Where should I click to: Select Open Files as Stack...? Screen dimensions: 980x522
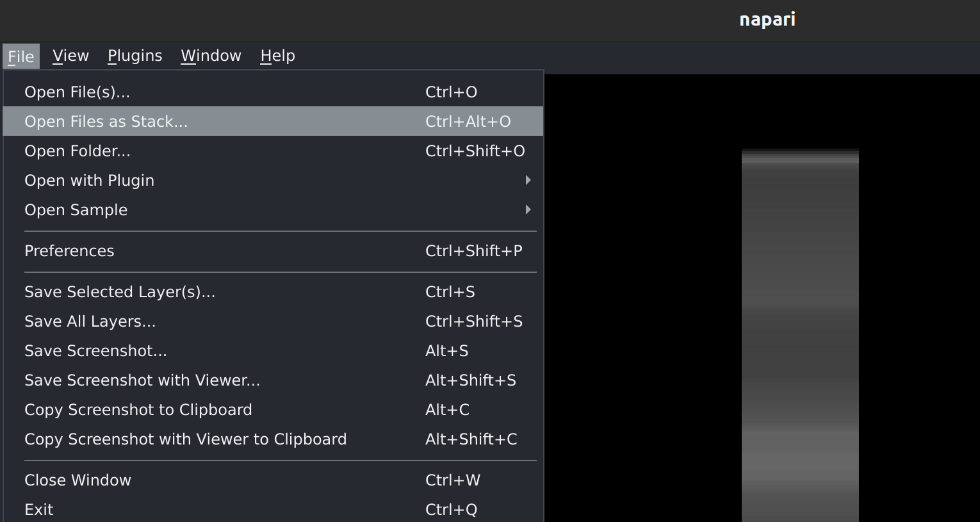coord(273,122)
